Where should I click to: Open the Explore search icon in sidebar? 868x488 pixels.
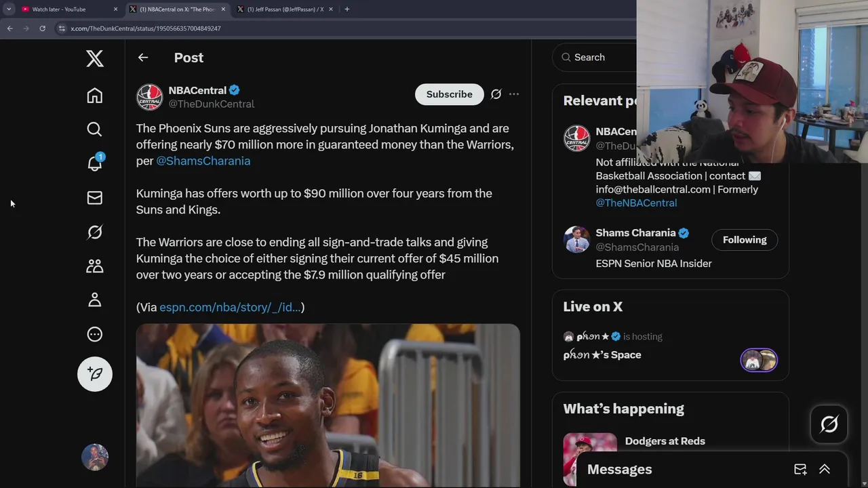[x=95, y=129]
